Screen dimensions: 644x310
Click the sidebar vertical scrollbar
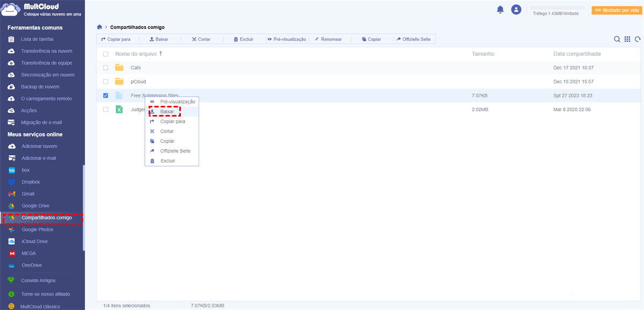(83, 208)
